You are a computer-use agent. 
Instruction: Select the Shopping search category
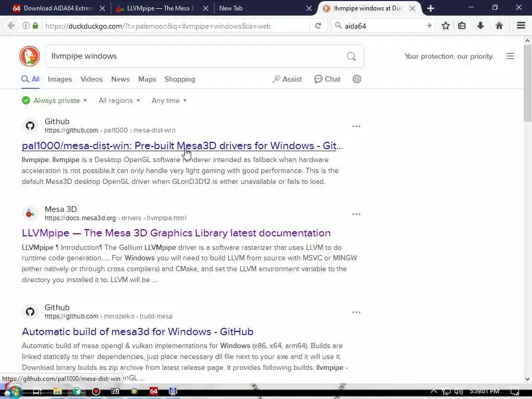coord(180,79)
